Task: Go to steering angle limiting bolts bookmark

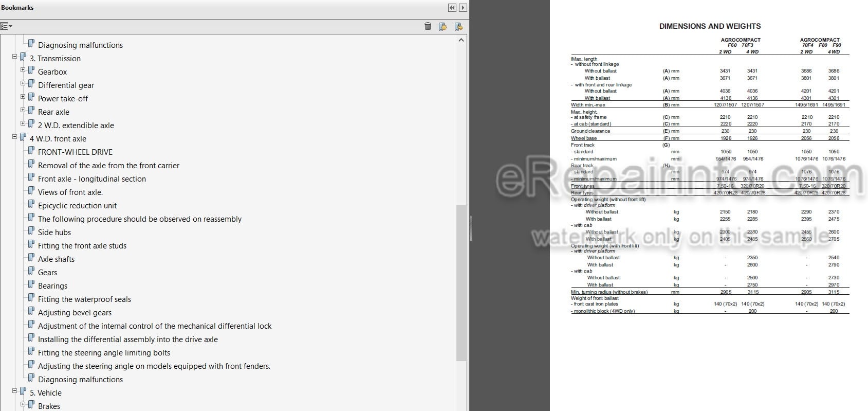Action: tap(104, 353)
